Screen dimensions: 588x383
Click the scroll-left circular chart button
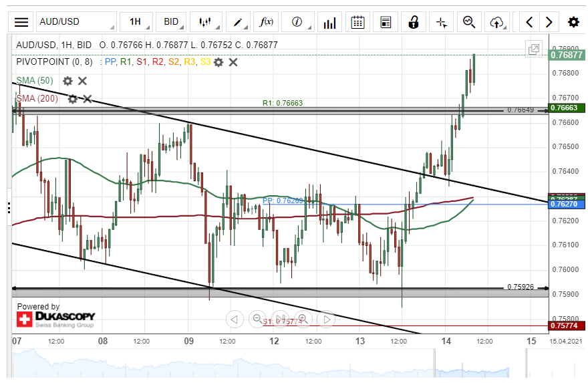tap(235, 320)
